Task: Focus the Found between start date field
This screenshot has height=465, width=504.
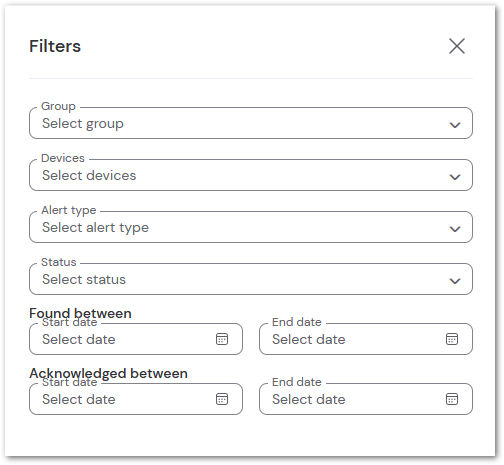Action: click(x=136, y=339)
